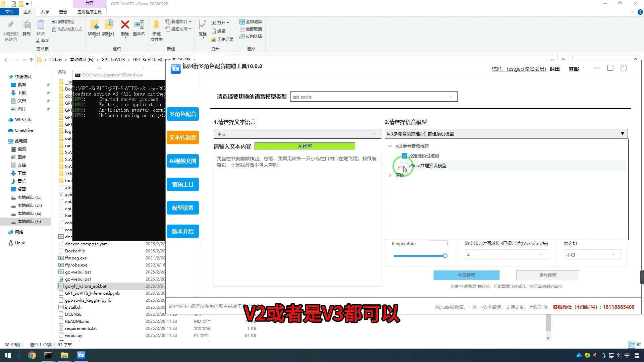
Task: Switch to the Ai视频文图 tab
Action: click(x=183, y=161)
